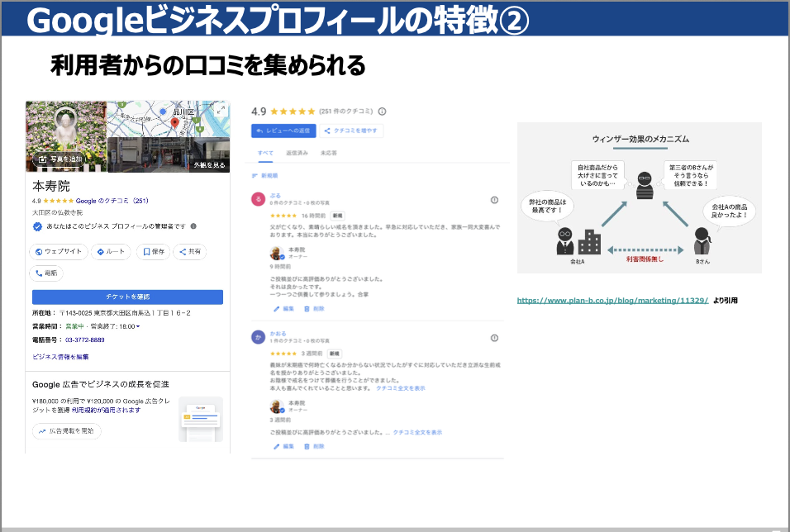Click the クチコミを増やす share button
This screenshot has width=790, height=532.
pos(351,131)
